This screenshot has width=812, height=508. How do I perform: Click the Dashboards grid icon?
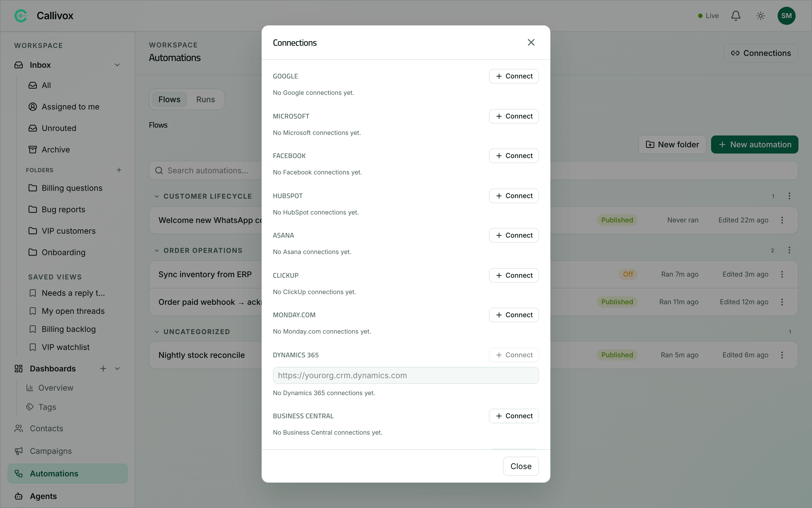click(19, 369)
